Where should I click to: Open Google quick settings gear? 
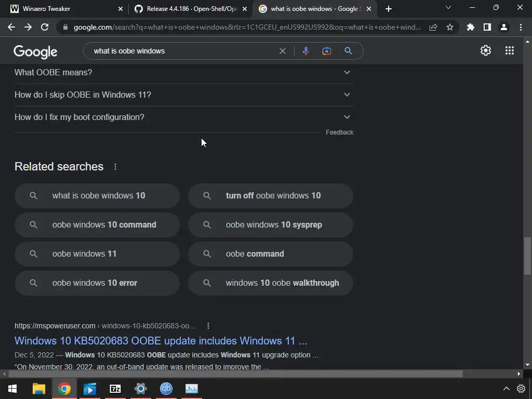point(486,50)
